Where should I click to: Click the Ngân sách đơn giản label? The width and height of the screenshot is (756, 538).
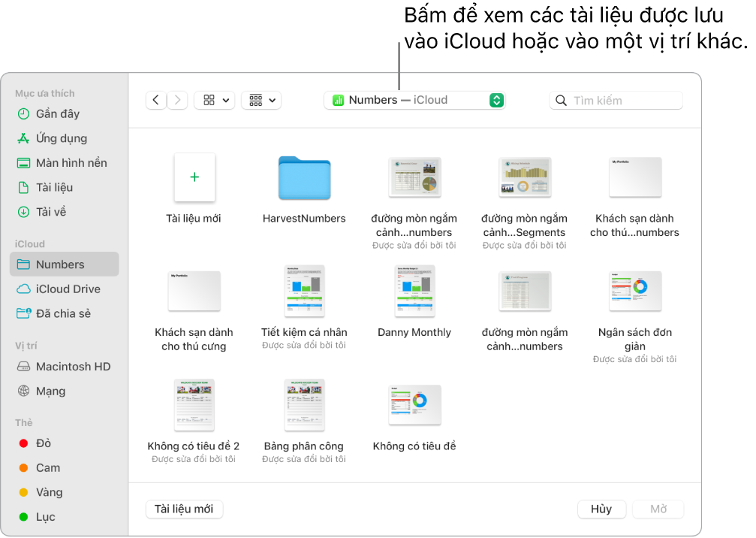(x=635, y=339)
